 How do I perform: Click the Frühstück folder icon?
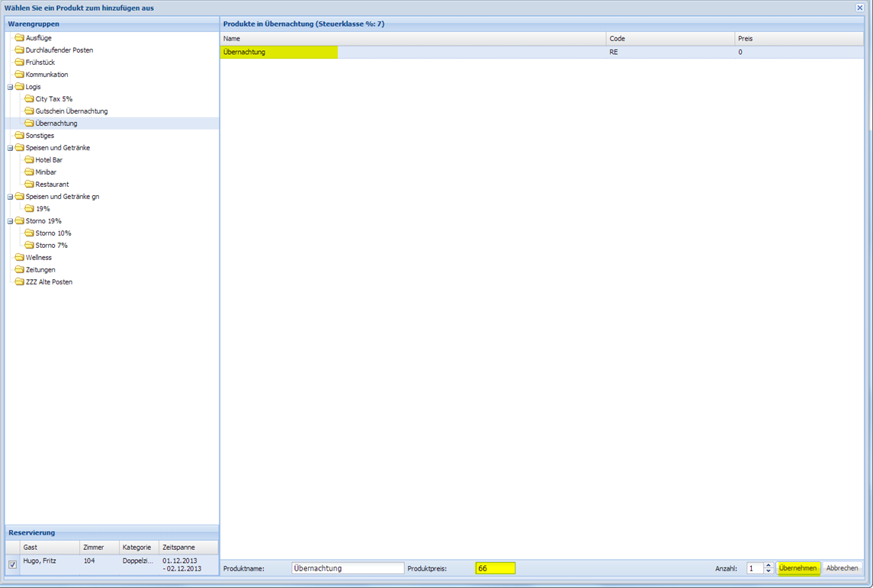20,63
